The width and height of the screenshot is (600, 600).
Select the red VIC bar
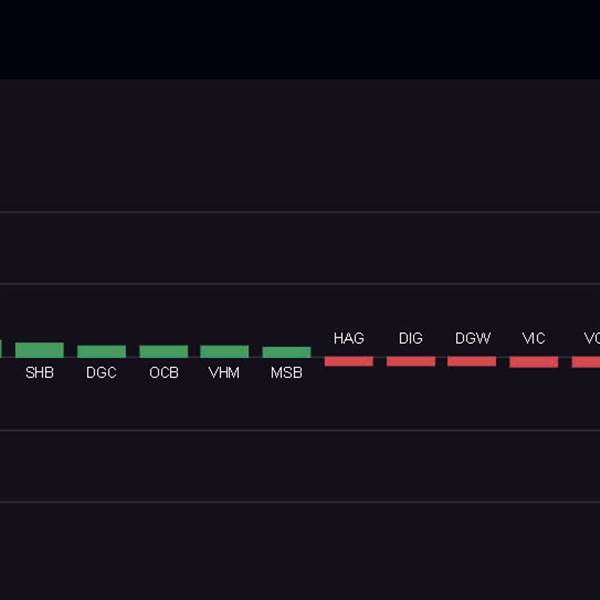533,362
